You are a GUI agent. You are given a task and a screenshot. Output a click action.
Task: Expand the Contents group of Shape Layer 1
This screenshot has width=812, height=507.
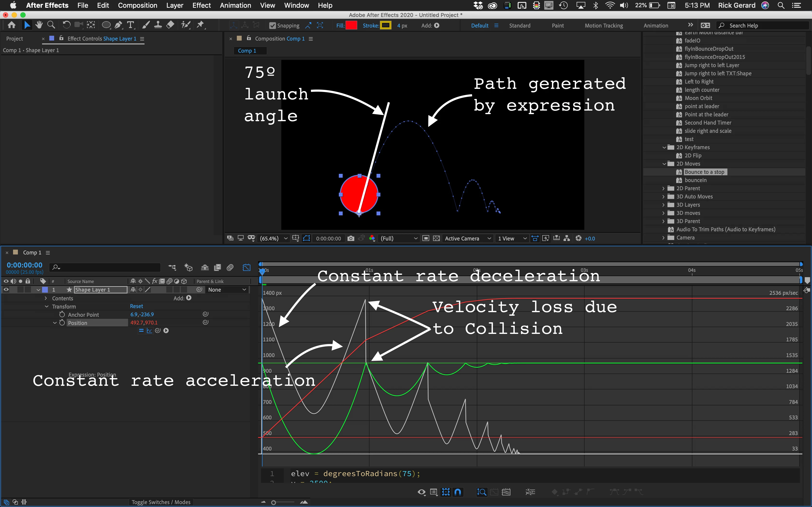coord(46,298)
